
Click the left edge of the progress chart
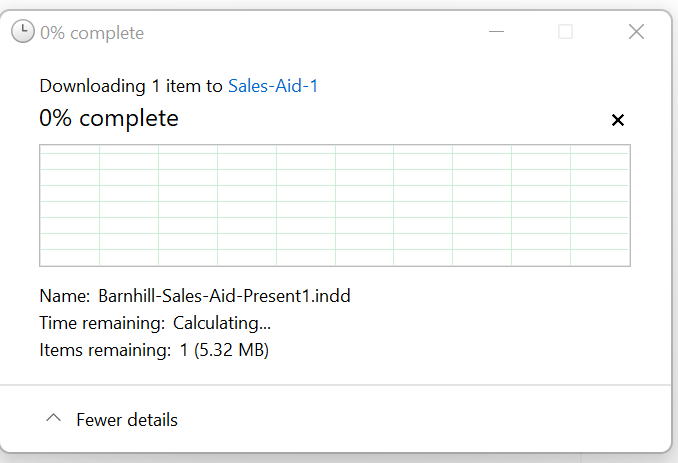click(x=42, y=205)
